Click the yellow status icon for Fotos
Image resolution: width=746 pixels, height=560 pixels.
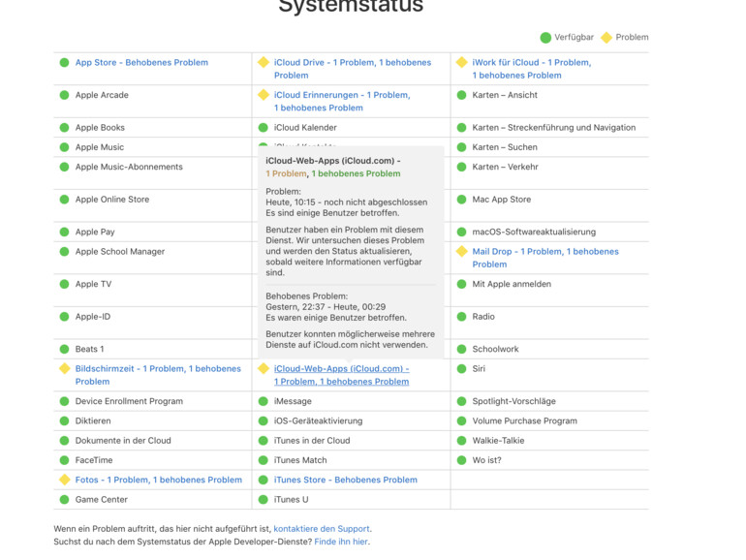pos(65,480)
